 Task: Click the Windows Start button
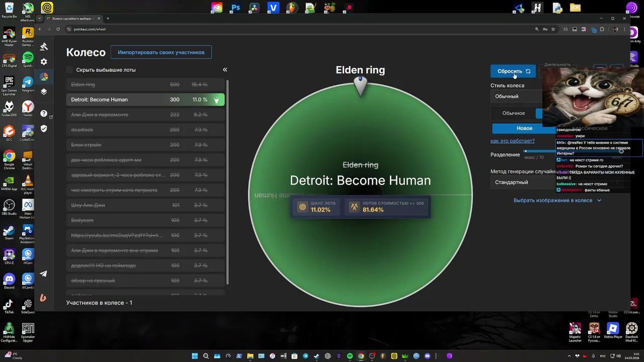[195, 356]
